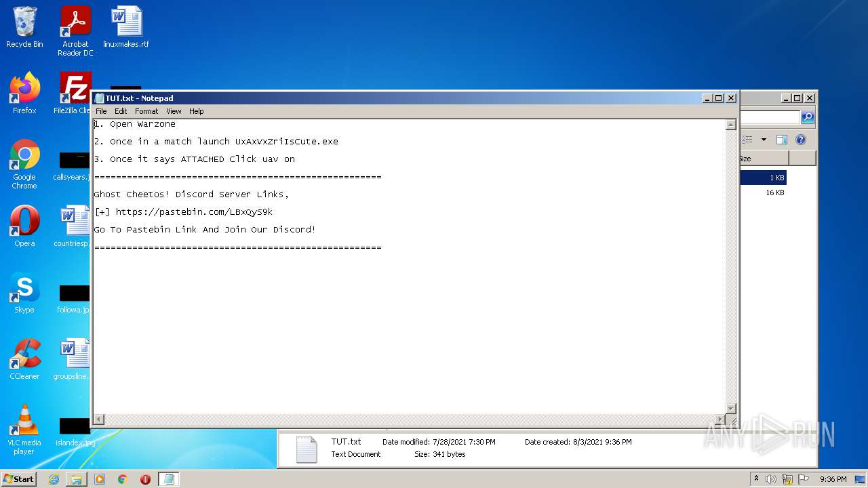Click Notepad horizontal scrollbar left arrow
This screenshot has width=868, height=488.
(99, 420)
